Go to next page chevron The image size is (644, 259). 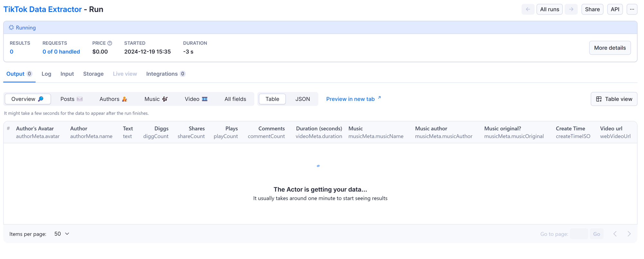pos(629,234)
